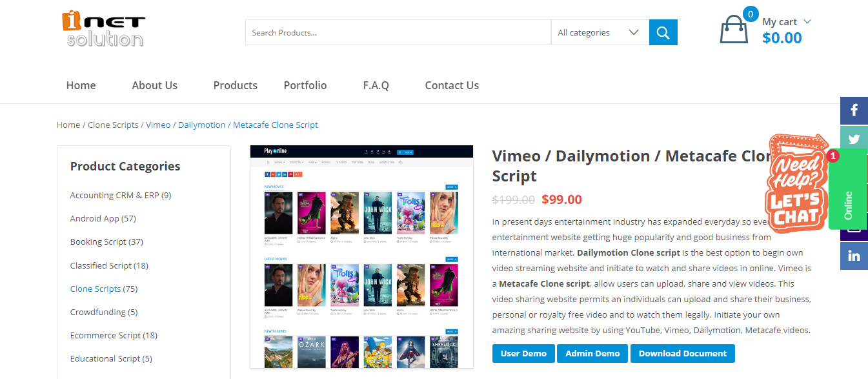The height and width of the screenshot is (379, 868).
Task: Click the product screenshot preview image
Action: [361, 257]
